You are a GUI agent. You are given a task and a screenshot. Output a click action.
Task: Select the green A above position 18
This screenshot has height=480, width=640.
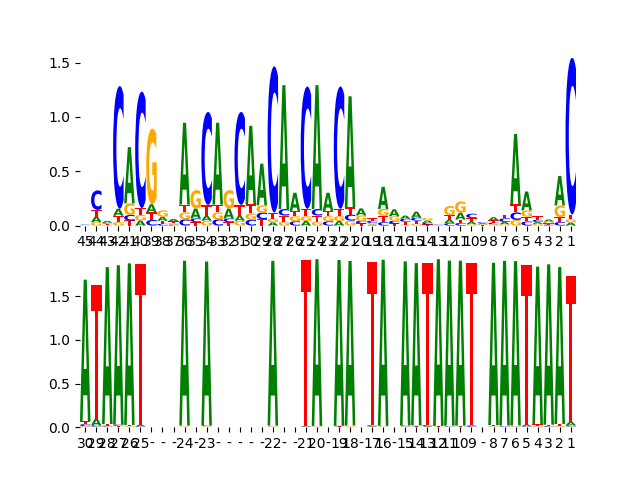[x=383, y=197]
